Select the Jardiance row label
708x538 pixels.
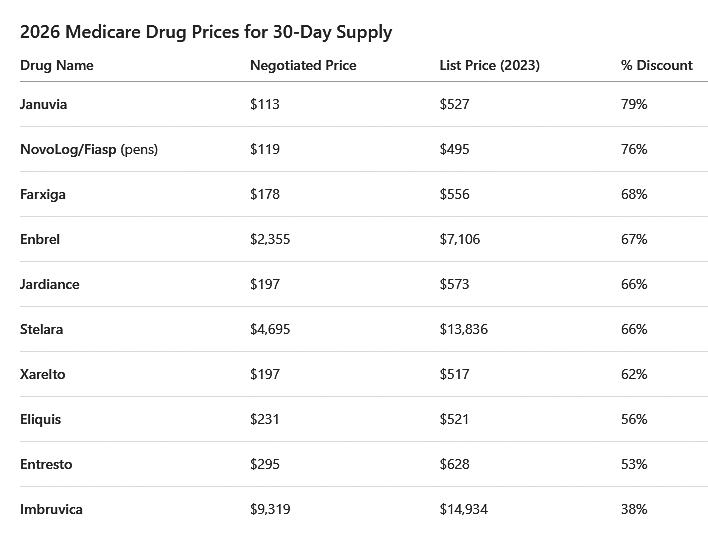tap(50, 284)
